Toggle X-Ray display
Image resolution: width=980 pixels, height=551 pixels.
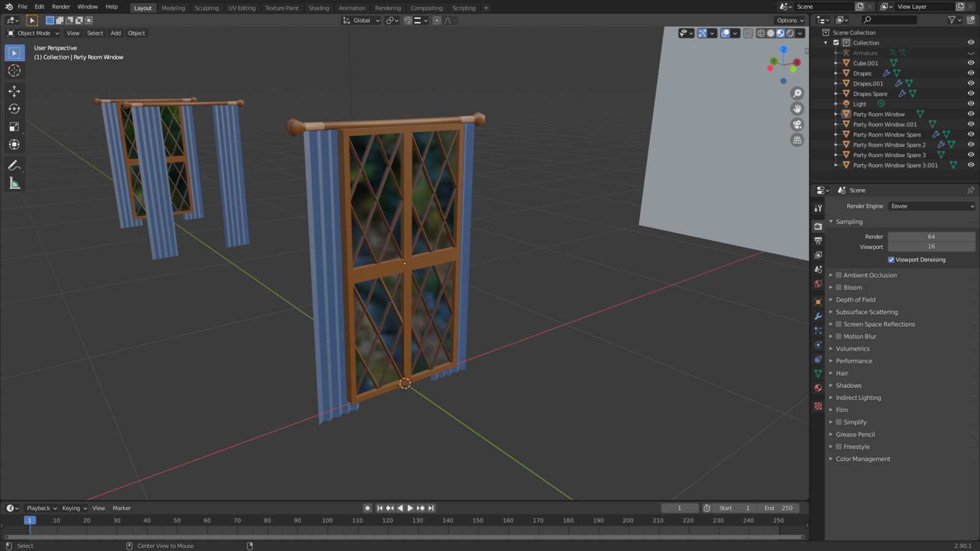tap(748, 33)
